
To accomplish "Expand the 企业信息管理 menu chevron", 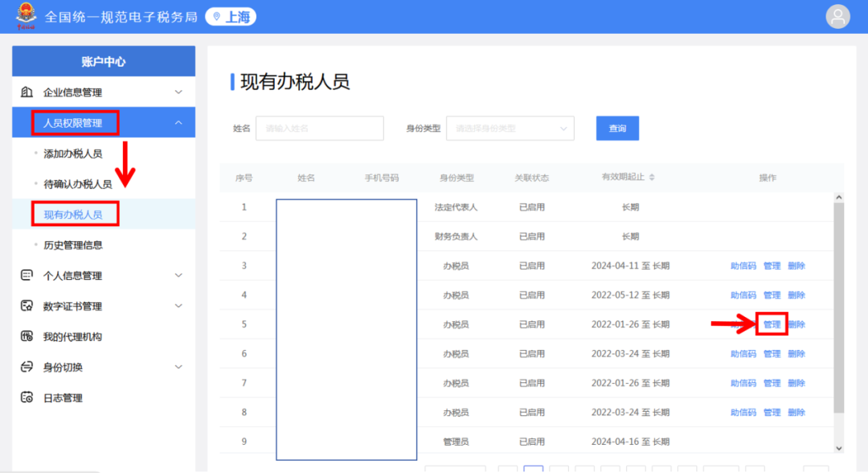I will pyautogui.click(x=178, y=92).
